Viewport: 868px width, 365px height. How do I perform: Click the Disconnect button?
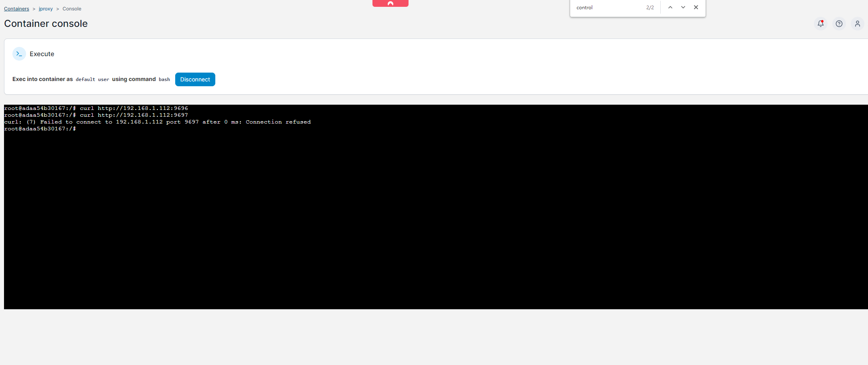pyautogui.click(x=195, y=79)
